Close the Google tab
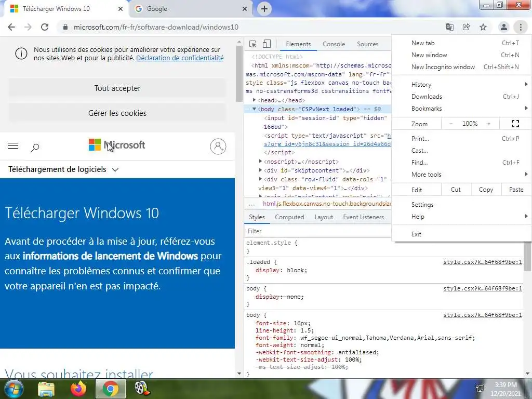Viewport: 532px width, 399px height. click(x=245, y=9)
